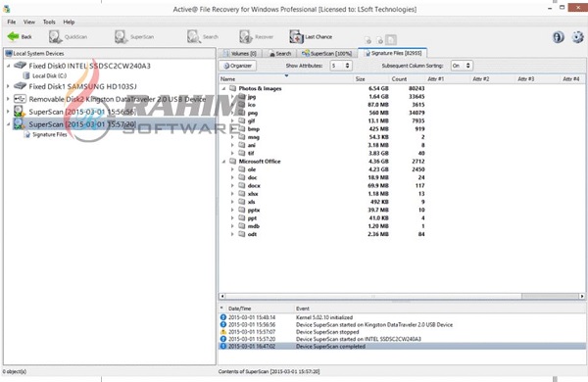This screenshot has height=382, width=588.
Task: Sort by the Name column header
Action: pyautogui.click(x=286, y=79)
